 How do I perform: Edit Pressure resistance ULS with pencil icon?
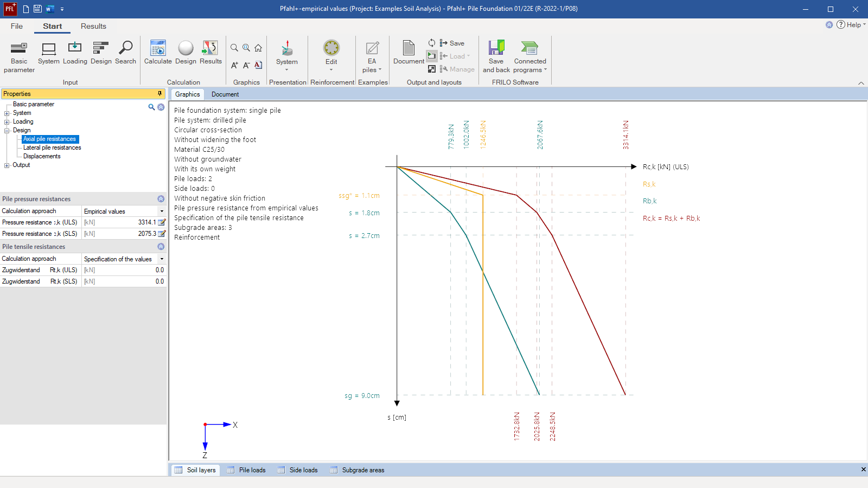click(x=162, y=222)
